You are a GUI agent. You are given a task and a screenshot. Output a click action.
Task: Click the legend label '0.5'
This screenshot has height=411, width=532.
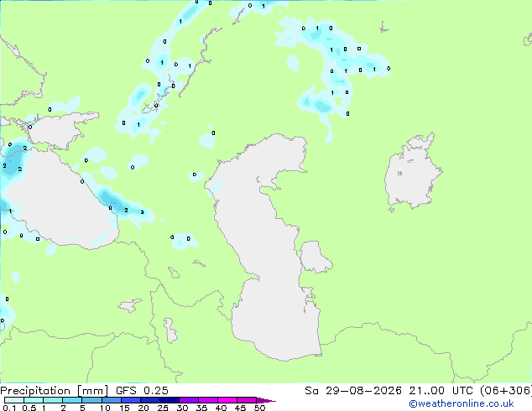[x=29, y=408]
